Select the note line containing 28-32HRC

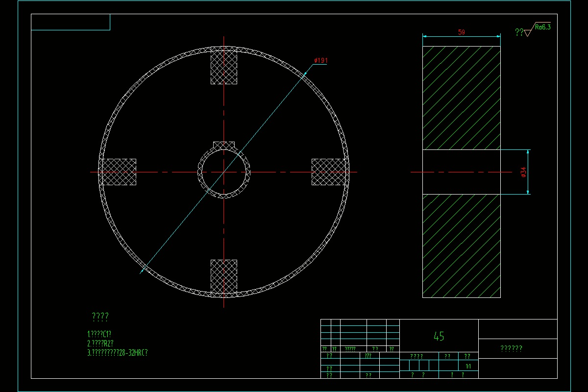pyautogui.click(x=118, y=352)
